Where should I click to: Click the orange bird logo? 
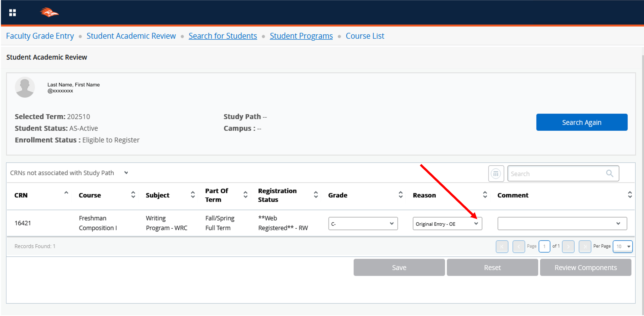coord(49,13)
